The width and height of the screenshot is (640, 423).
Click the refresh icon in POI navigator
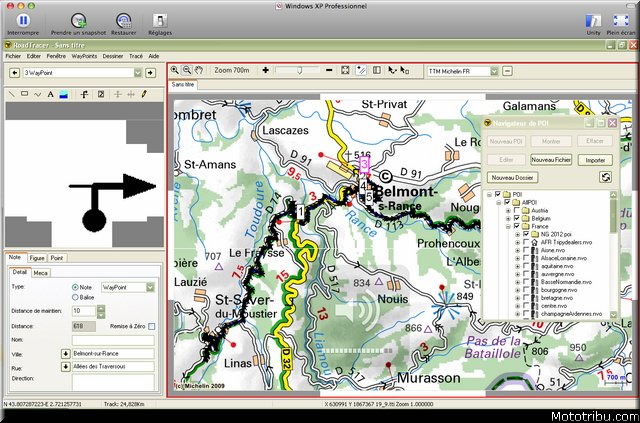(606, 177)
